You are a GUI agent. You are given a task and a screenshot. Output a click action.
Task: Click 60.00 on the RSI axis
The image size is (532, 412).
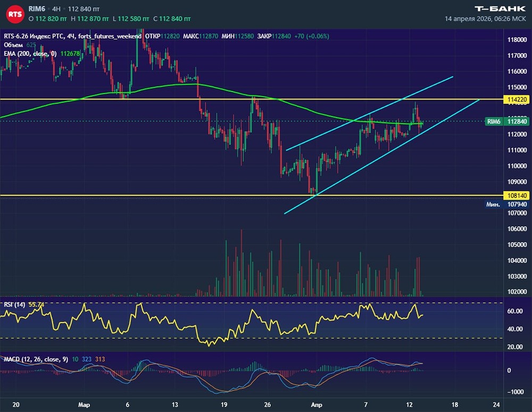[x=514, y=311]
